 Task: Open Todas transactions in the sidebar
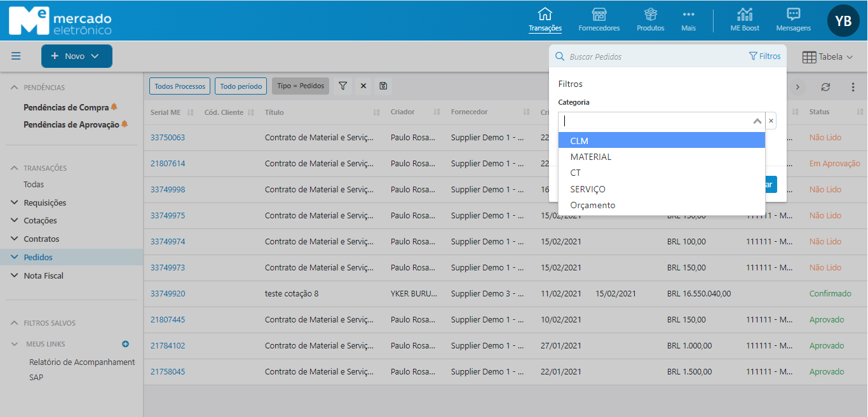(x=34, y=185)
